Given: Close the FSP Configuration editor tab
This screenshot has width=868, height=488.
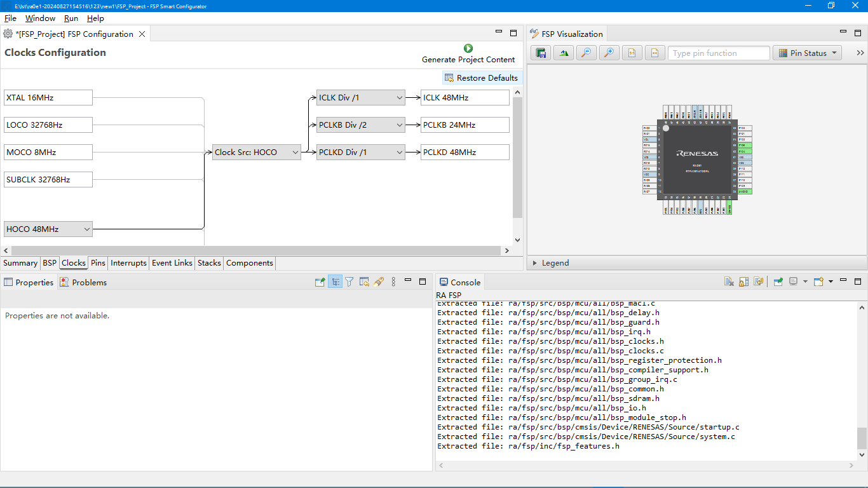Looking at the screenshot, I should pos(142,34).
